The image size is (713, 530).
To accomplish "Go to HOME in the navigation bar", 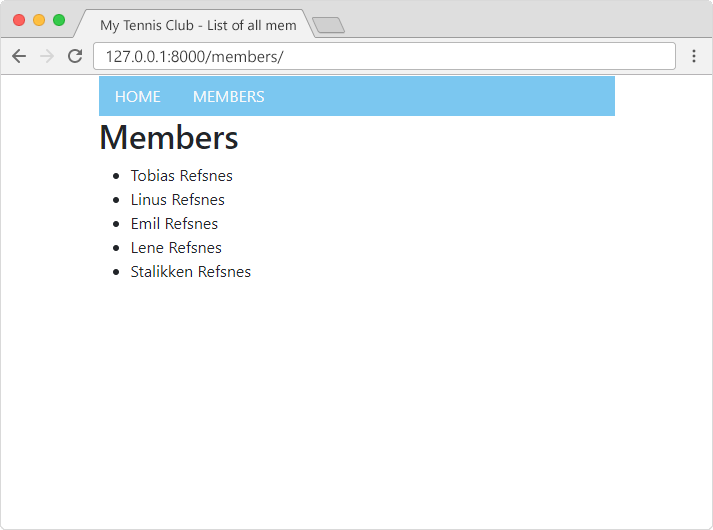I will click(137, 97).
